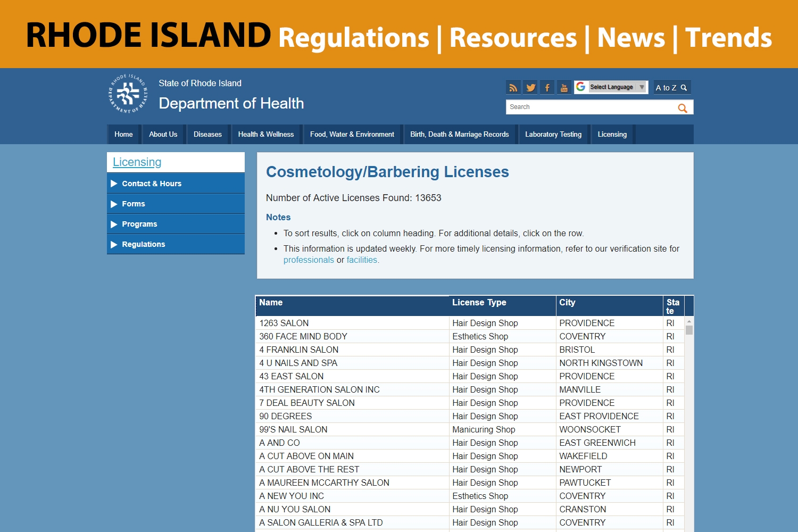Select the 1263 SALON row
Screen dimensions: 798x532
point(470,323)
